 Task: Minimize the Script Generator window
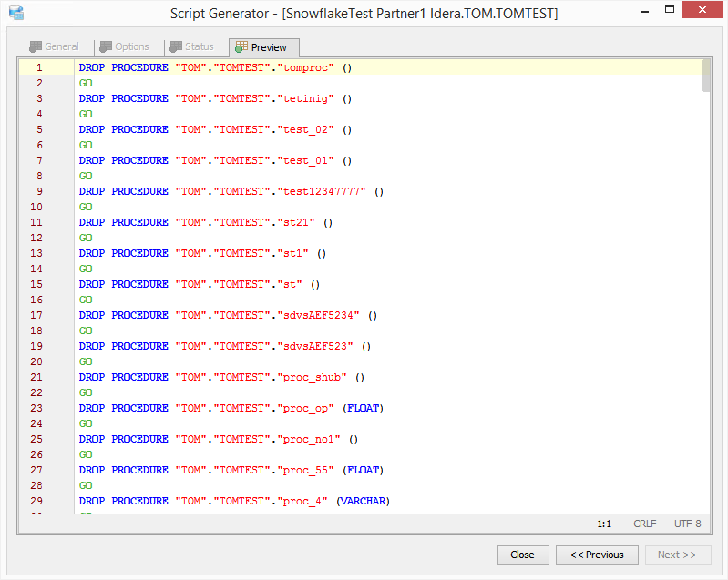tap(645, 11)
